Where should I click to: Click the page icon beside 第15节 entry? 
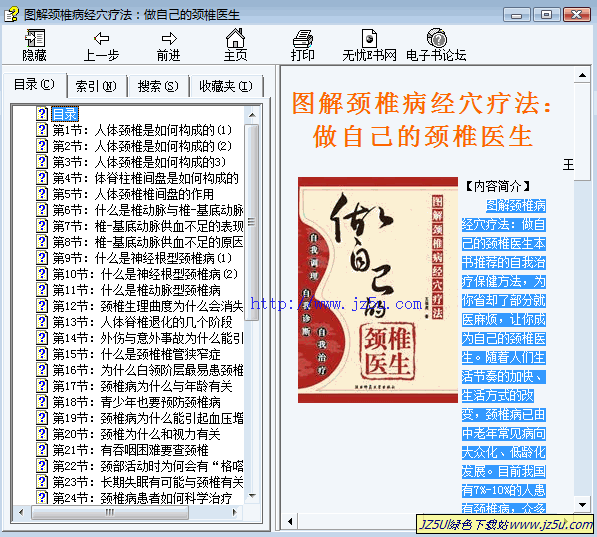pos(42,354)
